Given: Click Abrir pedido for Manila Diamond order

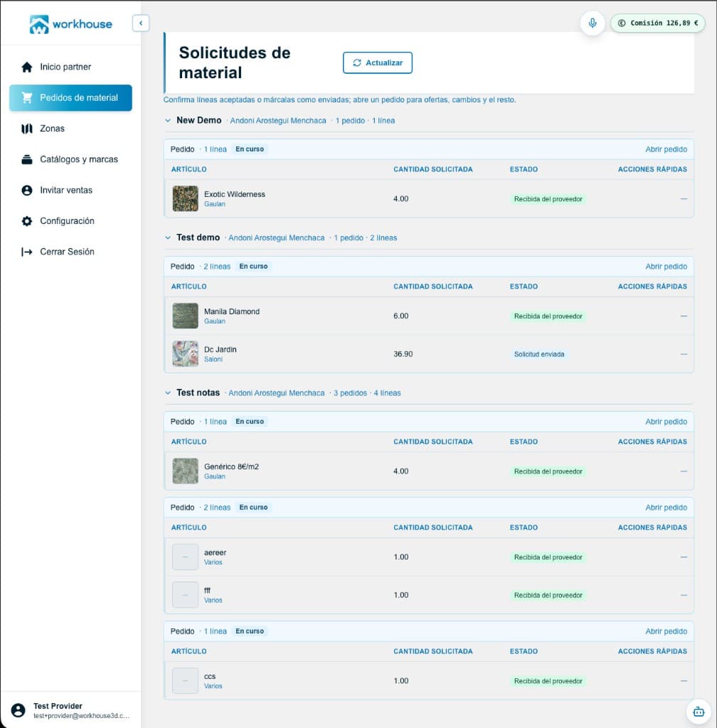Looking at the screenshot, I should tap(666, 267).
